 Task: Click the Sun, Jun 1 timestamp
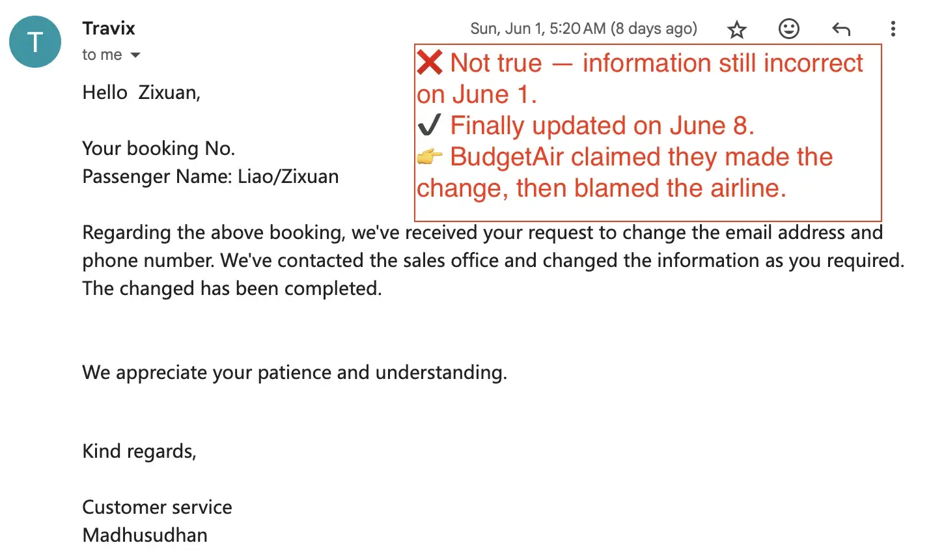[x=583, y=29]
